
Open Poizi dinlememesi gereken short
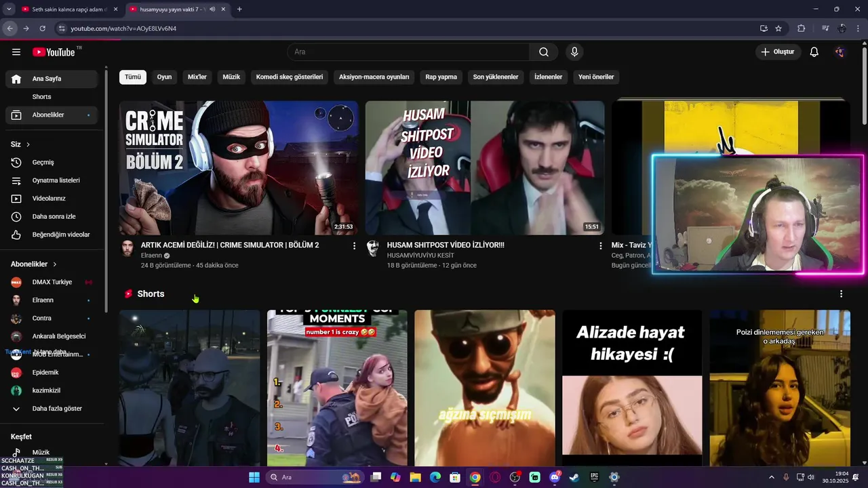tap(780, 388)
